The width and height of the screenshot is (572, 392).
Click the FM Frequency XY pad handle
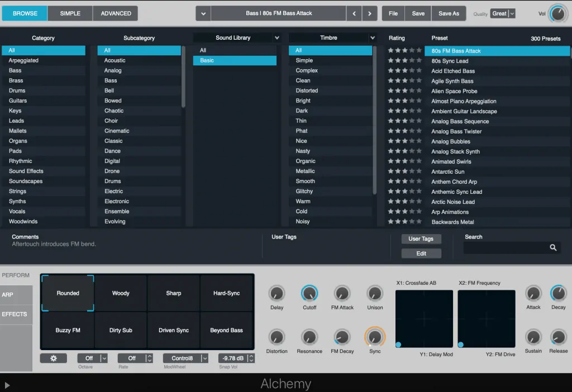(461, 345)
